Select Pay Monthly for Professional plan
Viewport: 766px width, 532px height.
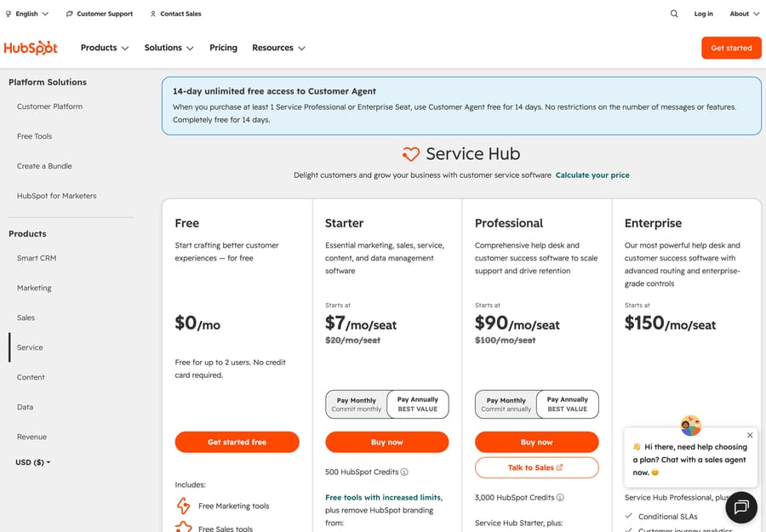tap(506, 404)
